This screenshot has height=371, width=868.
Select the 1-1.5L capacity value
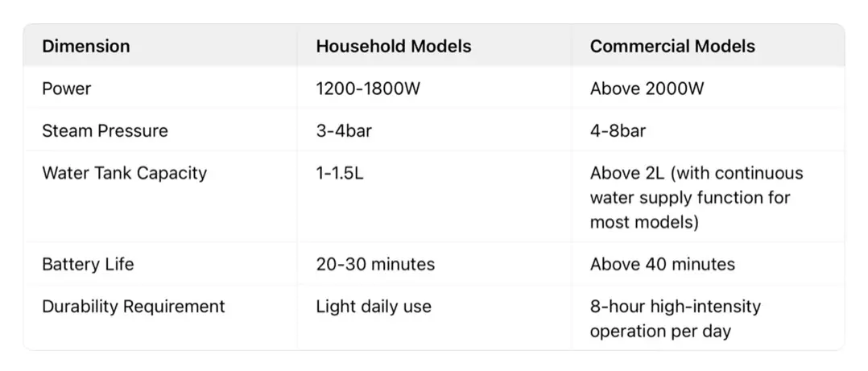tap(339, 173)
